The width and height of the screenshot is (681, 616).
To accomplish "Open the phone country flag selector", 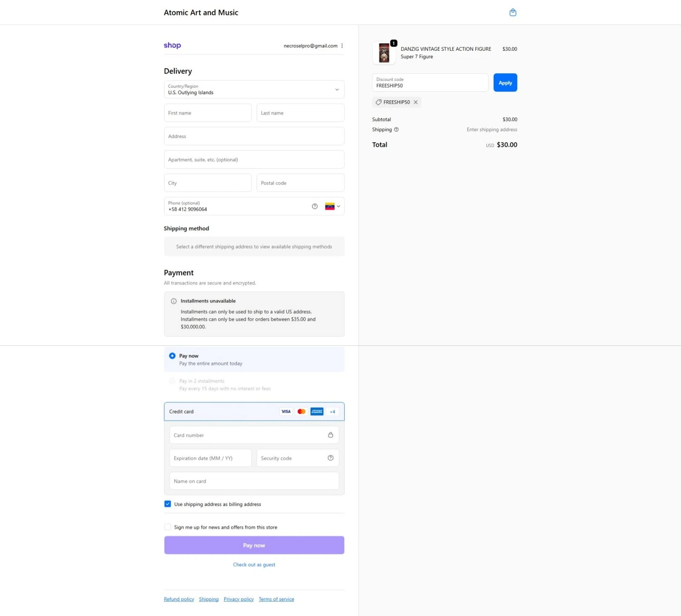I will pos(332,206).
